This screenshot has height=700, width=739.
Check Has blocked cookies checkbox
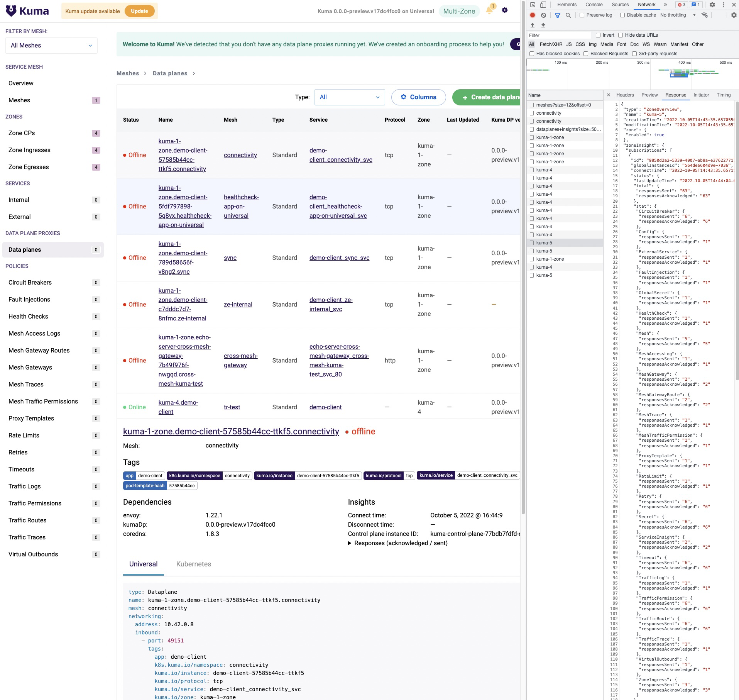point(532,54)
